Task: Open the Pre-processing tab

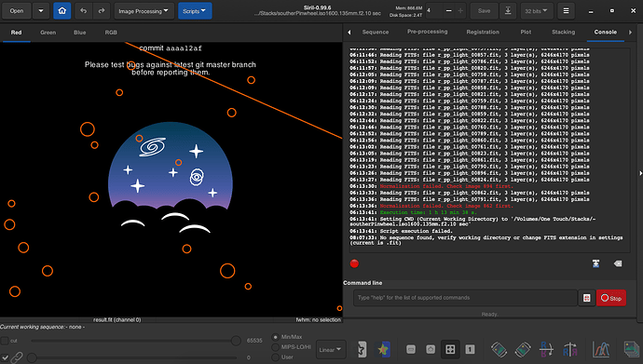Action: click(x=428, y=32)
